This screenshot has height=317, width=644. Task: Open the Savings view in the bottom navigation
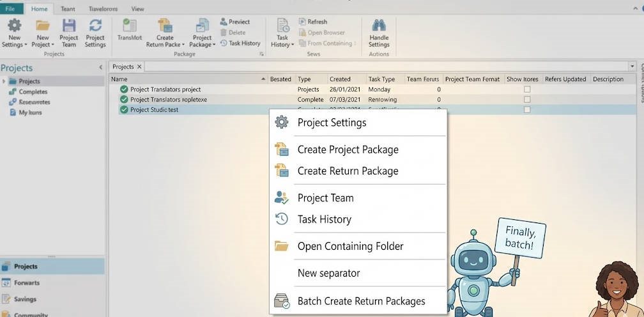pyautogui.click(x=52, y=299)
